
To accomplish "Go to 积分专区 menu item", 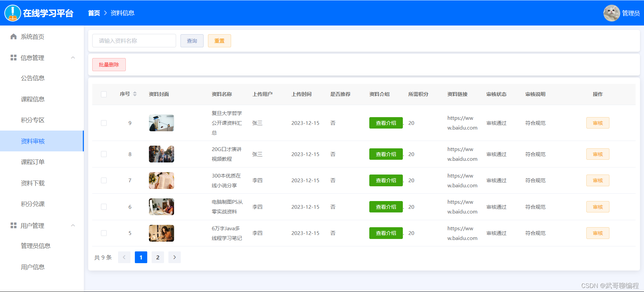I will pos(42,120).
